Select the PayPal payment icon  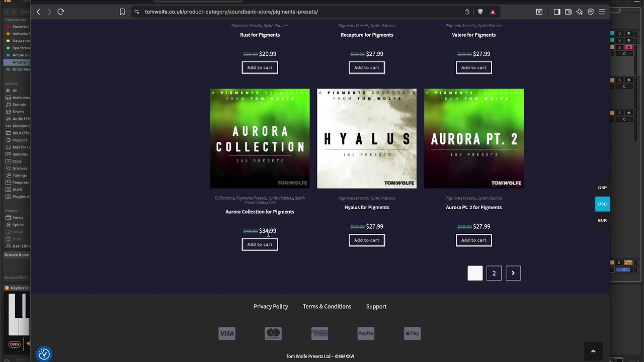pos(366,333)
